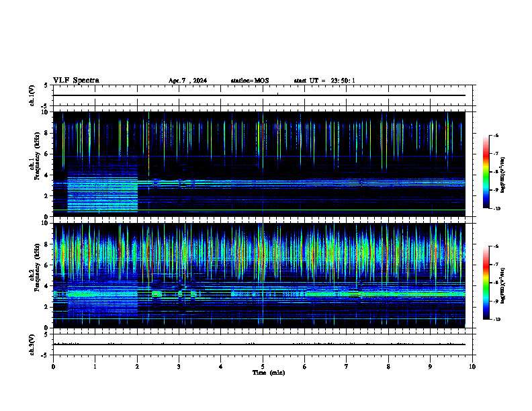Click the time axis tick label '7'
The width and height of the screenshot is (532, 411).
[347, 367]
